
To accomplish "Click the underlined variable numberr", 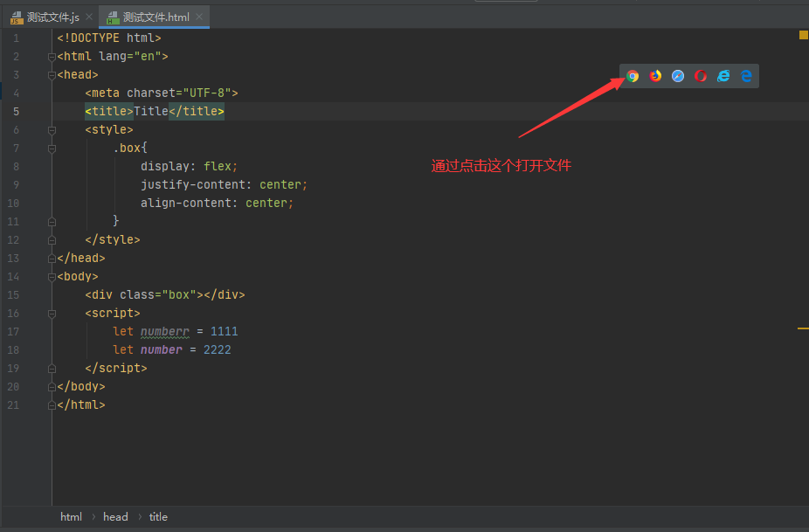I will click(165, 332).
